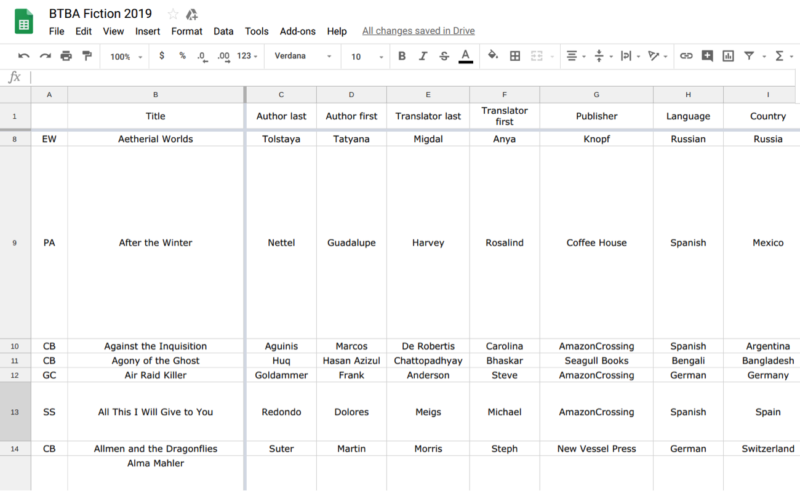Open the zoom 100% dropdown
Image resolution: width=800 pixels, height=491 pixels.
[126, 57]
